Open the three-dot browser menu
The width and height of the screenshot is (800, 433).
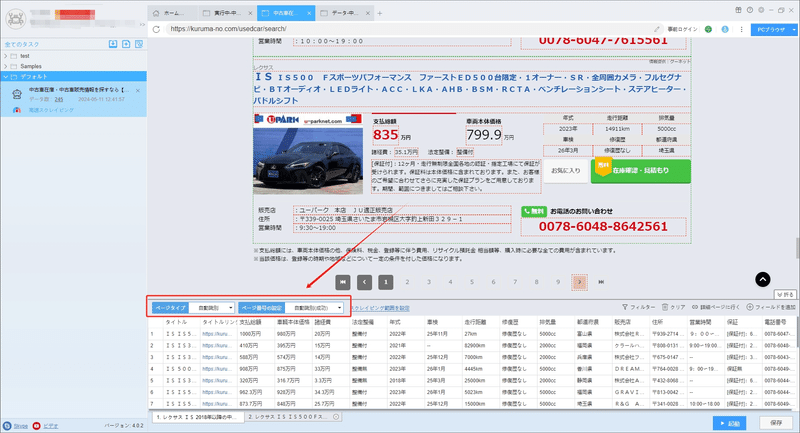(741, 30)
